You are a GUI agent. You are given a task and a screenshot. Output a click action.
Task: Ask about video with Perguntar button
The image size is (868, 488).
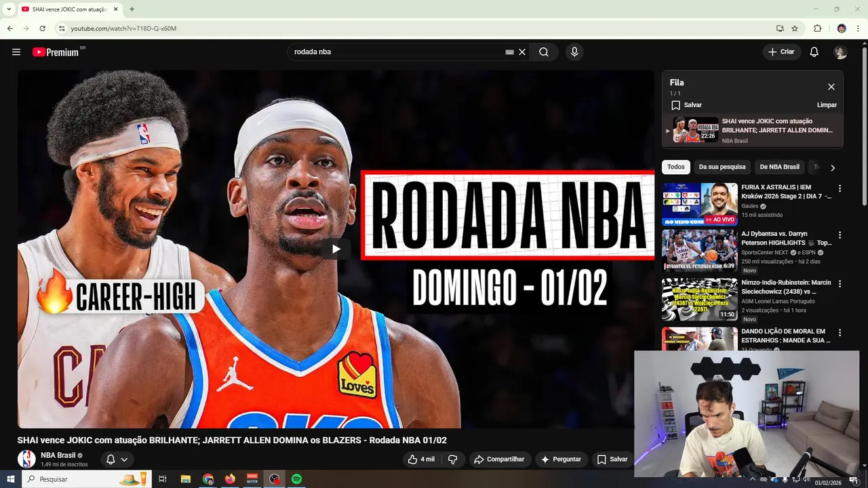coord(561,460)
